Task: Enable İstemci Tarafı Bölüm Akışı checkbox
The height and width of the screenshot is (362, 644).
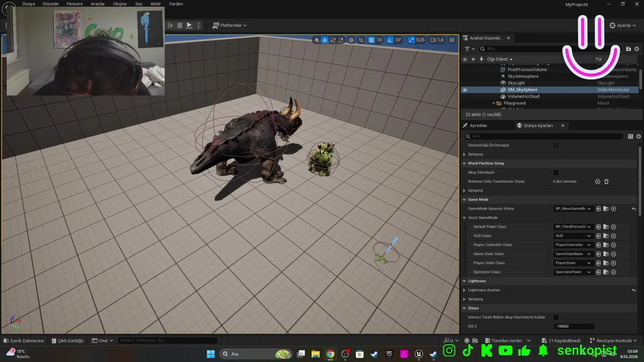Action: pos(556,317)
